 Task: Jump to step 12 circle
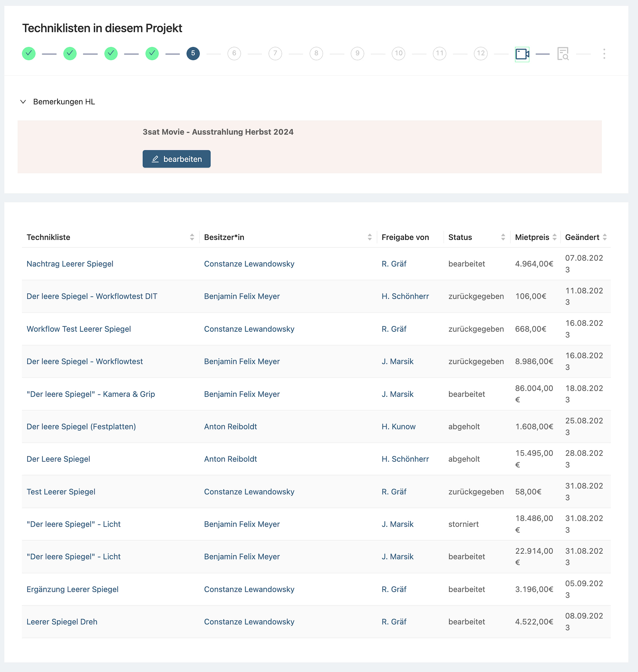[480, 54]
